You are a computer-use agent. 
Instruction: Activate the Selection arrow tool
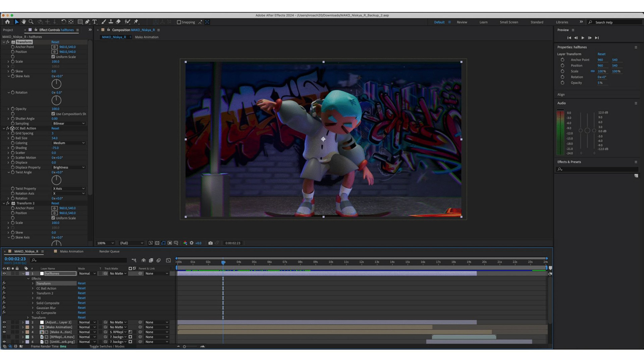(16, 22)
